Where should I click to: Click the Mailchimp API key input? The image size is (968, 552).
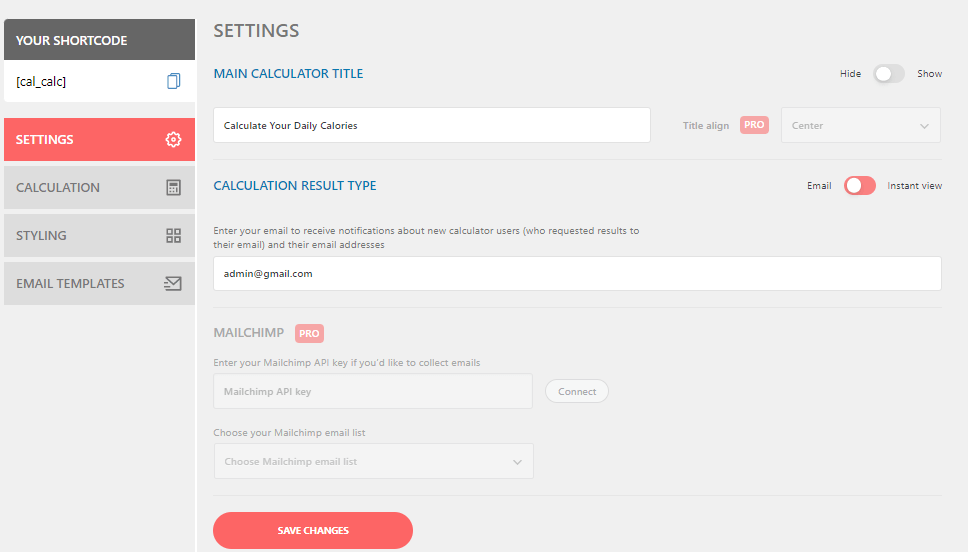click(373, 391)
